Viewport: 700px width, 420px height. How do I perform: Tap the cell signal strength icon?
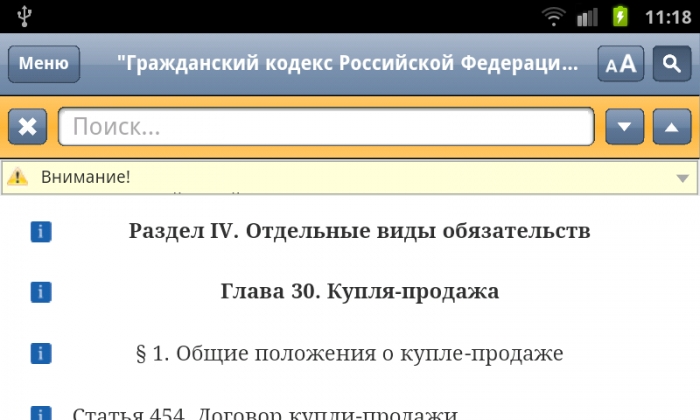point(587,17)
